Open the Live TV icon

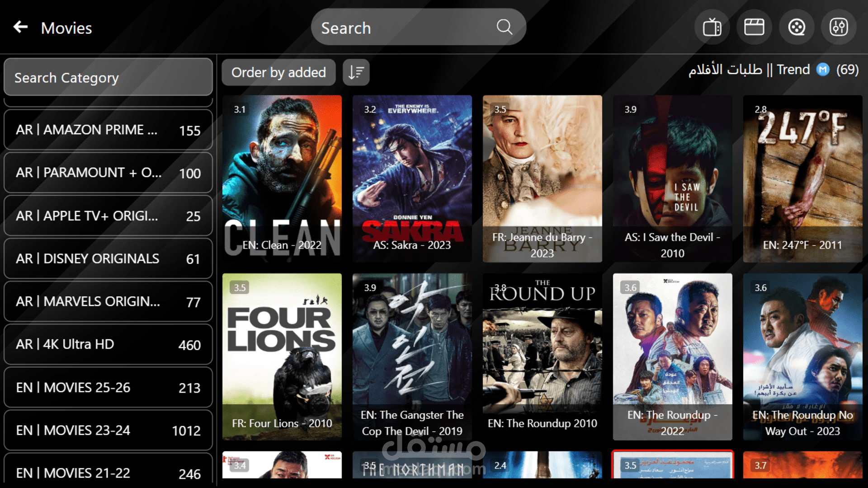[x=712, y=28]
